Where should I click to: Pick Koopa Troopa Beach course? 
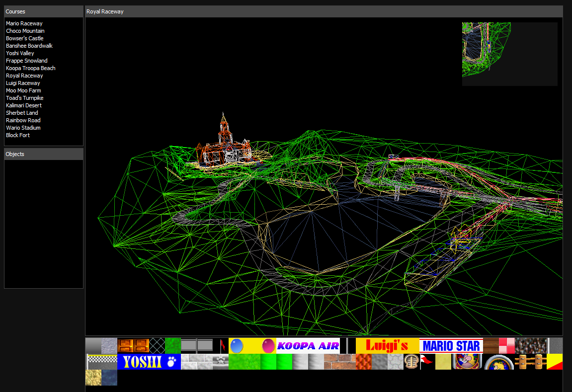[x=31, y=68]
